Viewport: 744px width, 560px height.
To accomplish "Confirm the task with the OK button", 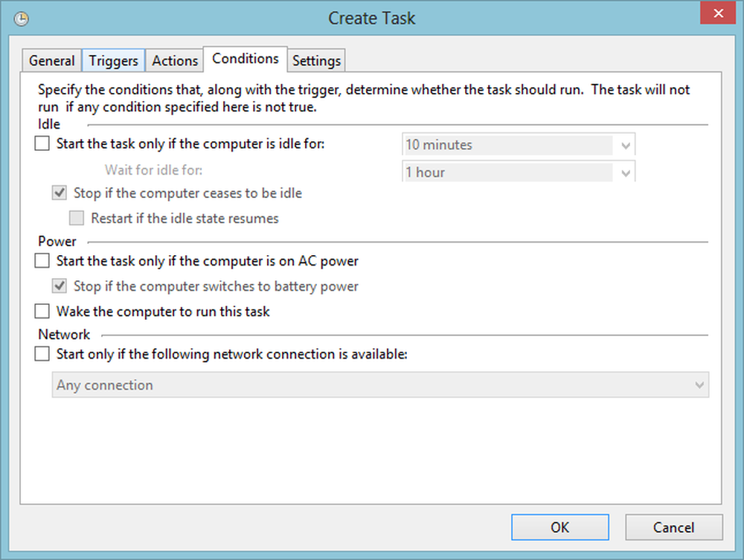I will point(560,527).
